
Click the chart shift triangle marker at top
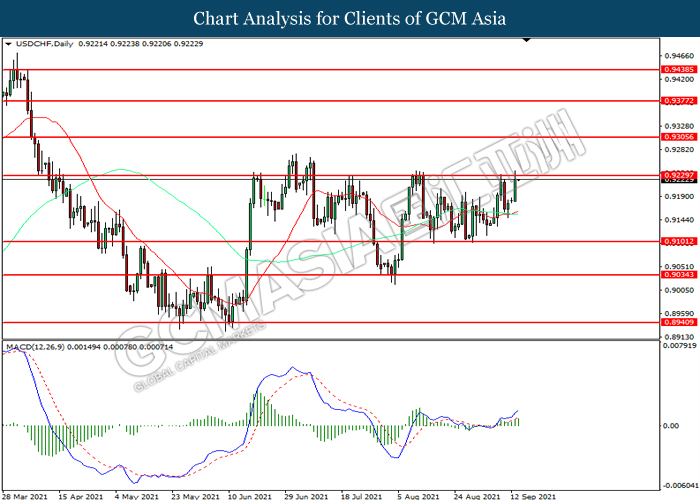point(527,40)
